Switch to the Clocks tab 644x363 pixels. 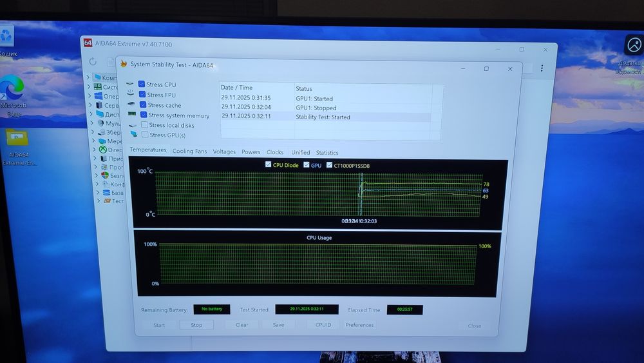(275, 152)
